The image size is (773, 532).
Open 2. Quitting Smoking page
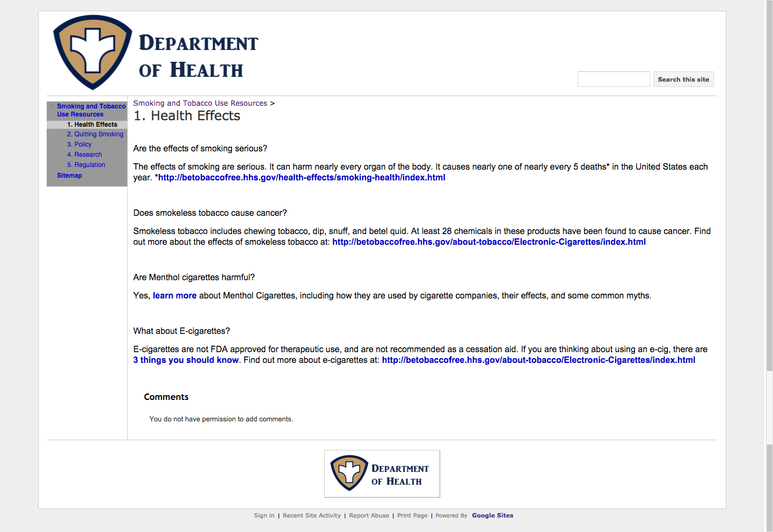coord(95,134)
